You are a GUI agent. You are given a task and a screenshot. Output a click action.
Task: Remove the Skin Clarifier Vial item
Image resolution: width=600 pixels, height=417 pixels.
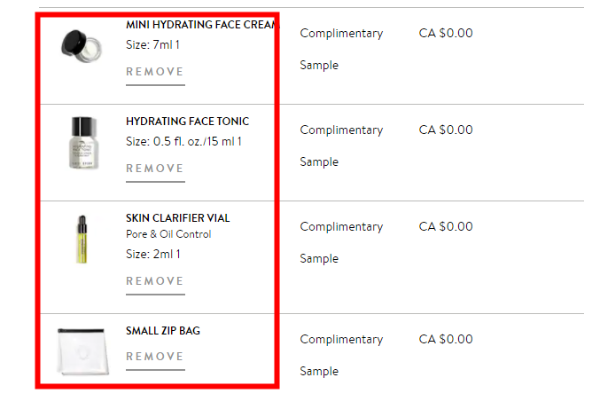tap(155, 282)
